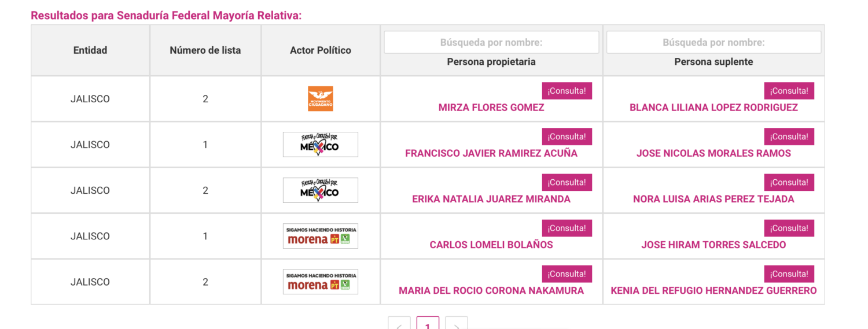Open ¡Consulta! for Blanca Liliana Lopez Rodriguez
The width and height of the screenshot is (868, 329).
[x=789, y=91]
